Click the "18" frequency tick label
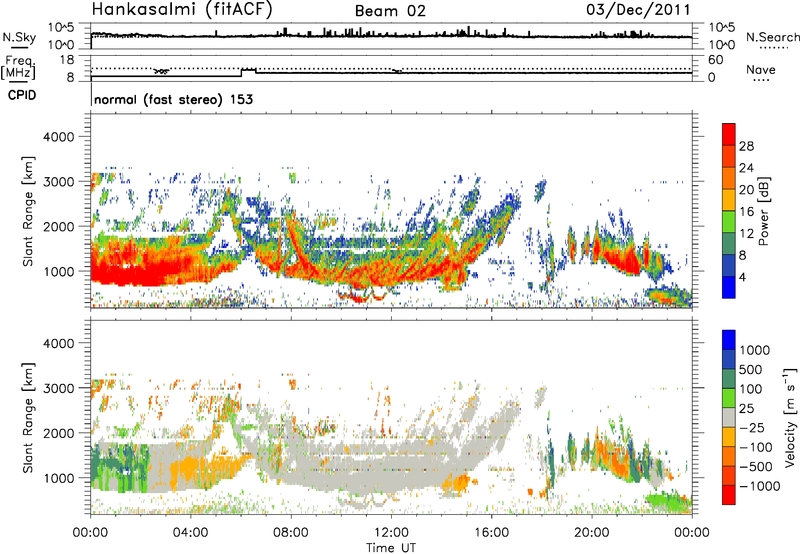The width and height of the screenshot is (800, 554). click(x=67, y=60)
